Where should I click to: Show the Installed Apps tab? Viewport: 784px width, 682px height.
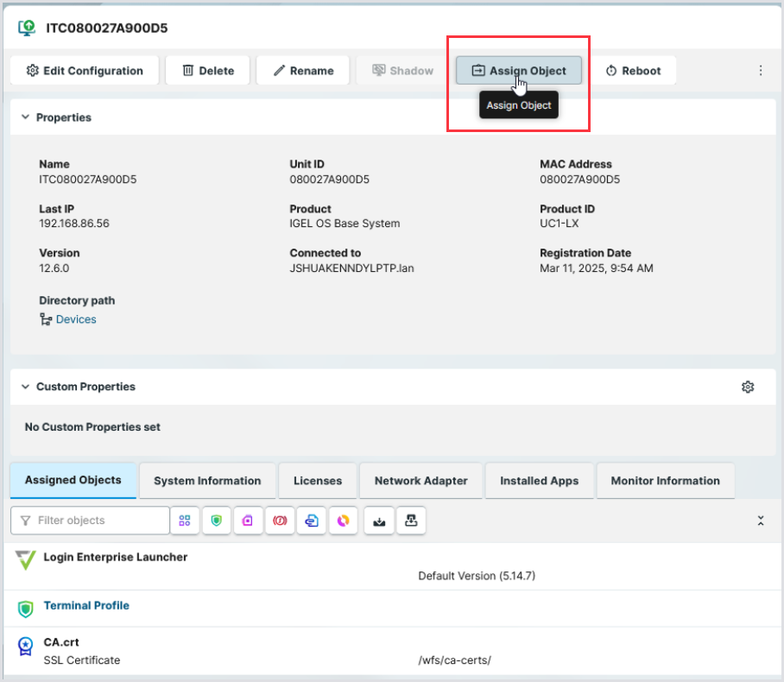click(540, 481)
